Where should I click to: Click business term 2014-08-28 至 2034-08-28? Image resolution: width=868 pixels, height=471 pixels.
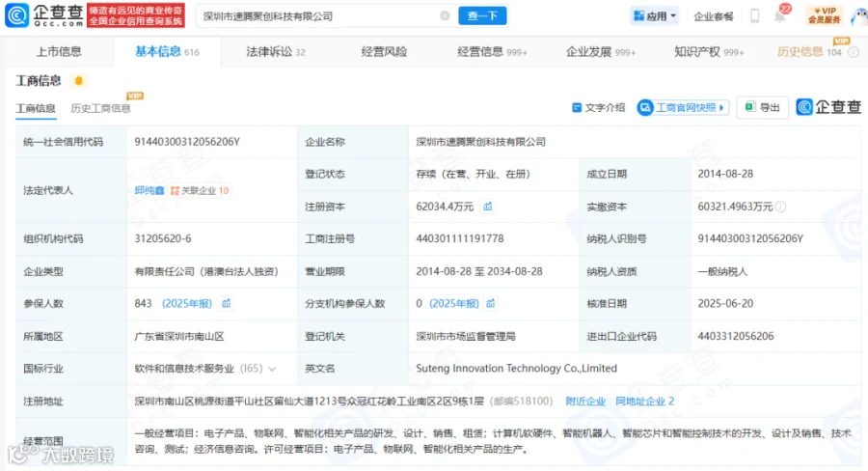pyautogui.click(x=479, y=271)
